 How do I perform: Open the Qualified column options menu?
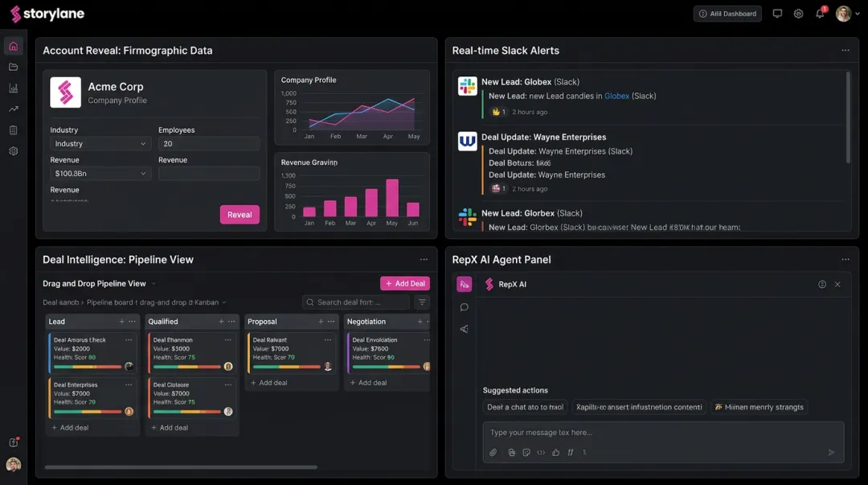coord(231,322)
